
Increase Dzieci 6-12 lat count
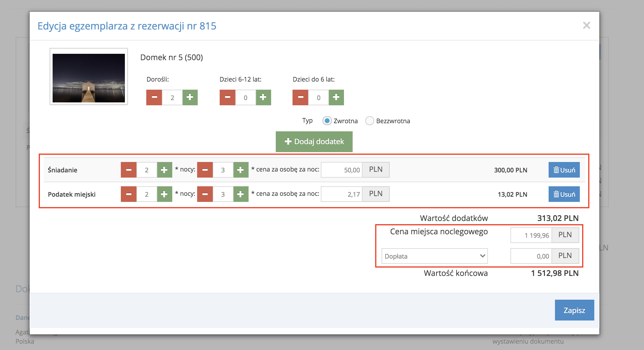click(263, 97)
